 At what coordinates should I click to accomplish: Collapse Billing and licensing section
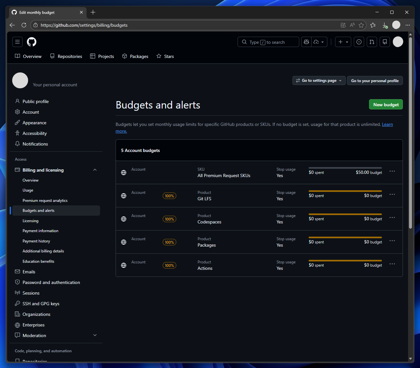tap(95, 170)
